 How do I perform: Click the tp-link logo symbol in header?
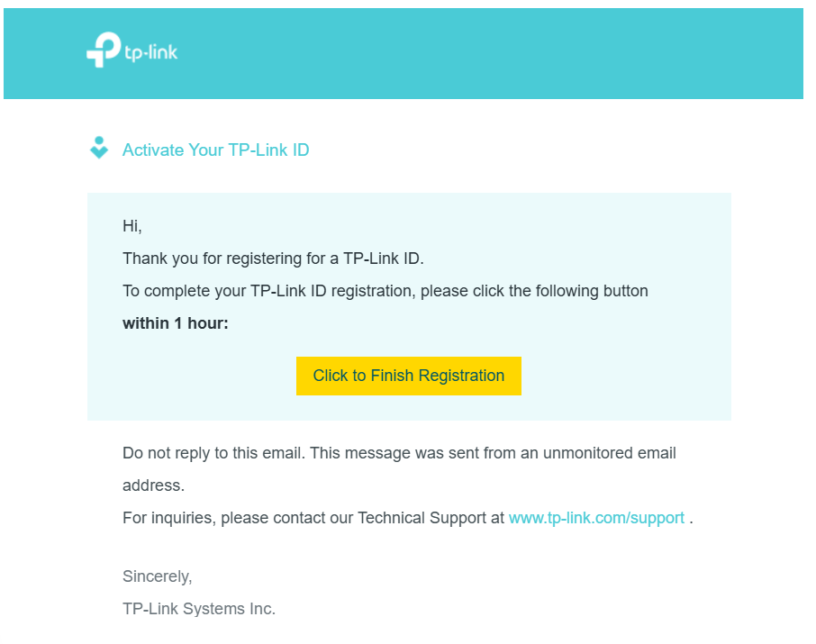tap(104, 50)
